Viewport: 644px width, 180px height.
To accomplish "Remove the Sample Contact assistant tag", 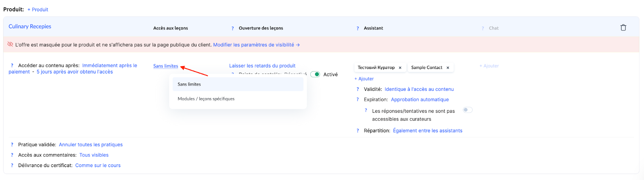I will pyautogui.click(x=448, y=68).
